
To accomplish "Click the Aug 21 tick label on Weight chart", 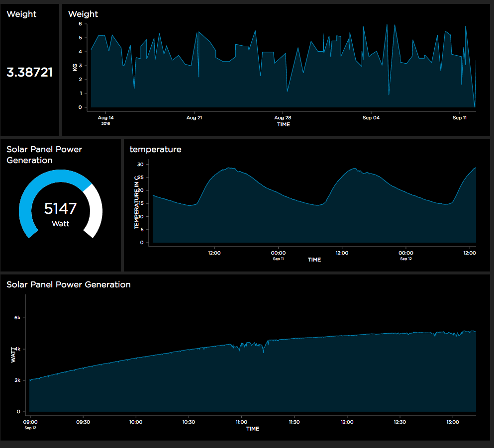I will pyautogui.click(x=194, y=118).
